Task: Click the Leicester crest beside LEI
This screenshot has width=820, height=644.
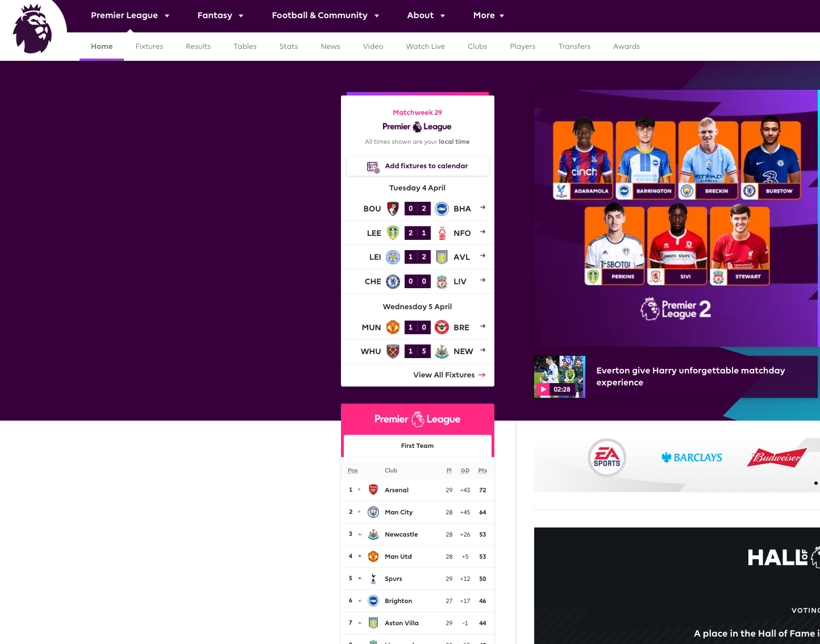Action: click(393, 257)
